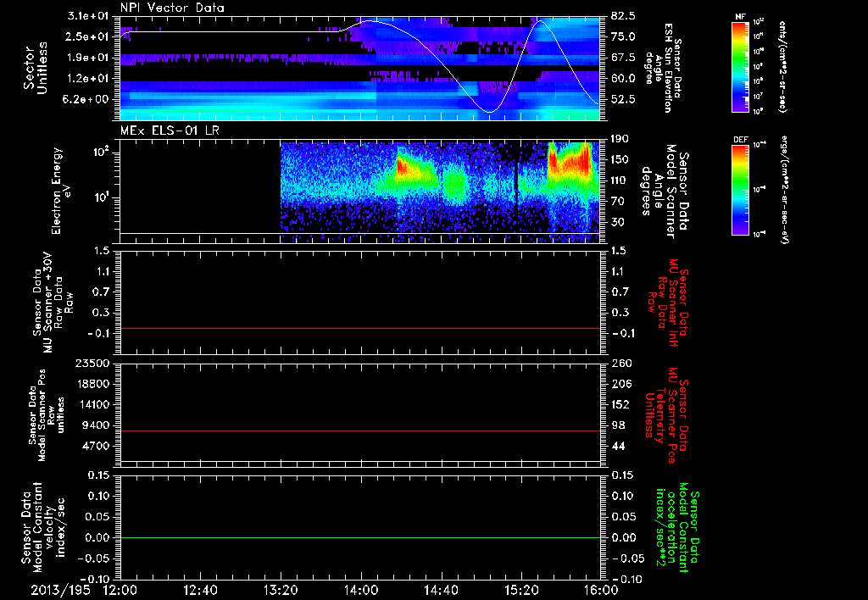
Task: Click the '15:20' time axis label
Action: tap(521, 591)
